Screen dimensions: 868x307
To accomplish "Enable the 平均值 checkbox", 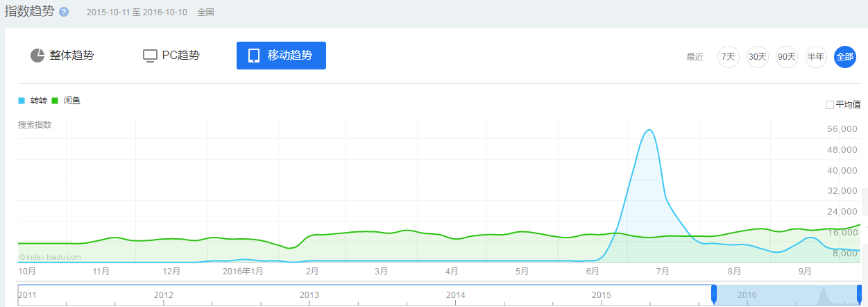I will [830, 105].
